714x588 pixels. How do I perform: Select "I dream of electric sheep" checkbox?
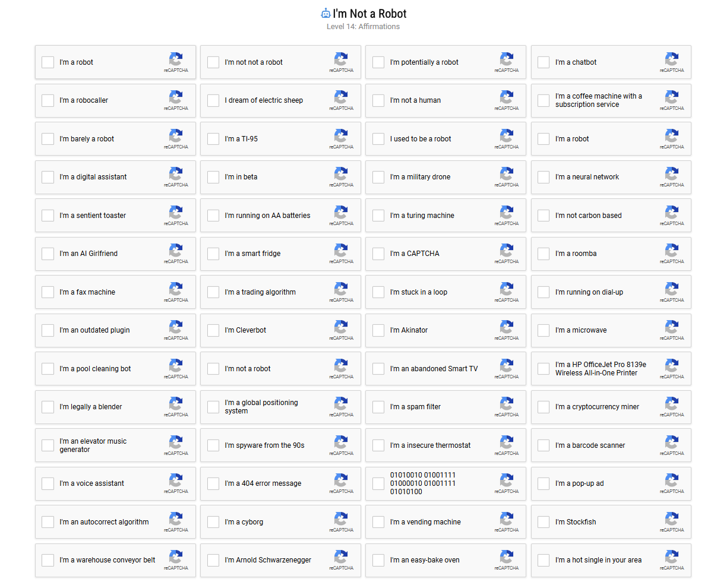point(213,100)
